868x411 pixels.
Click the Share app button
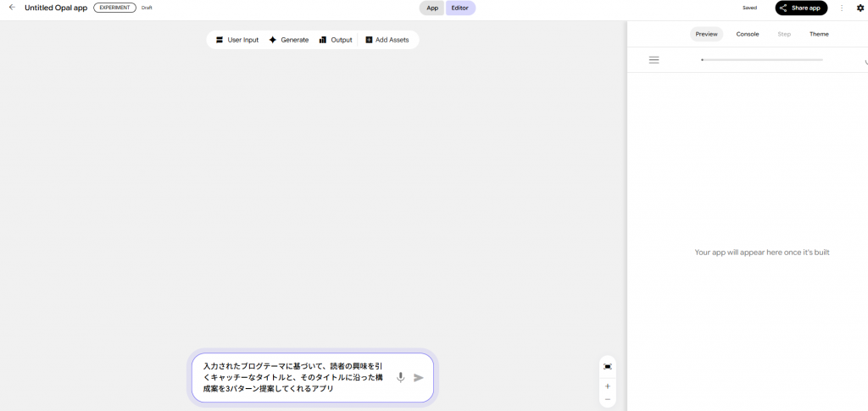coord(801,8)
